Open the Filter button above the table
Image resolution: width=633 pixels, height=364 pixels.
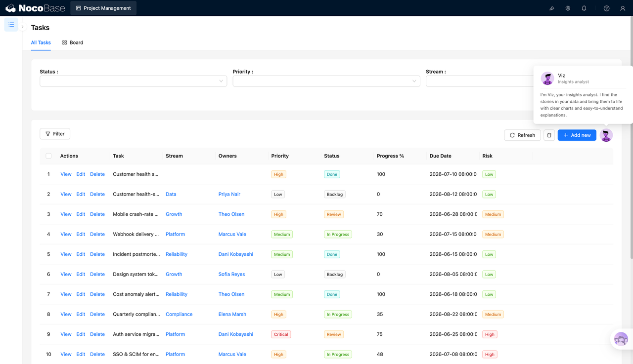(x=55, y=134)
